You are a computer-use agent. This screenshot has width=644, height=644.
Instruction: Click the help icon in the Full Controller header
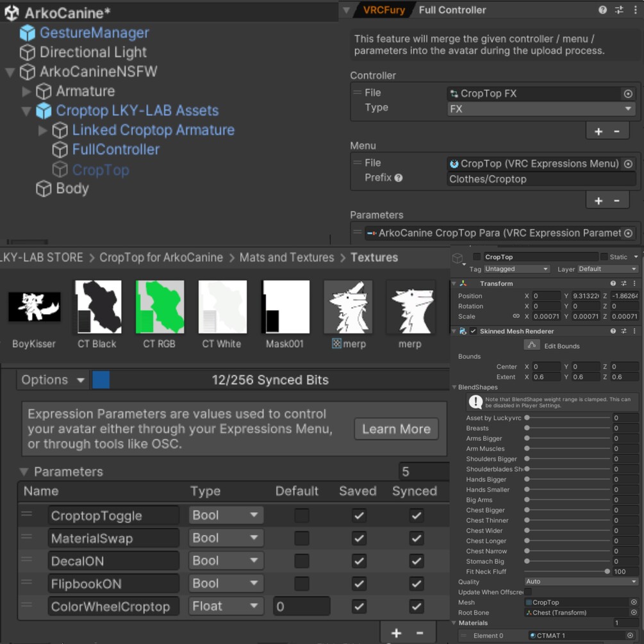tap(602, 10)
